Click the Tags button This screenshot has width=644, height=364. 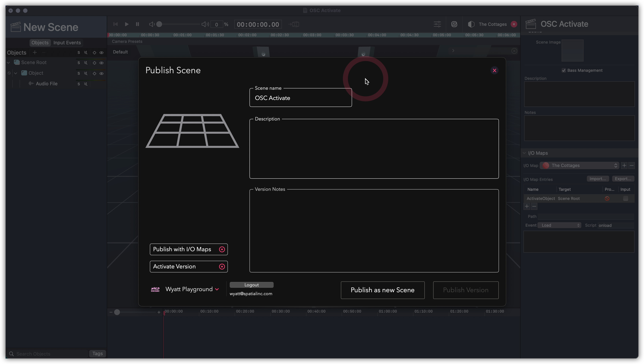click(97, 354)
